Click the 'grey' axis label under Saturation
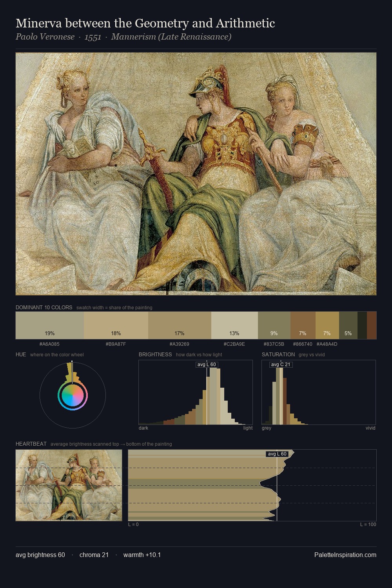This screenshot has width=392, height=588. tap(267, 428)
